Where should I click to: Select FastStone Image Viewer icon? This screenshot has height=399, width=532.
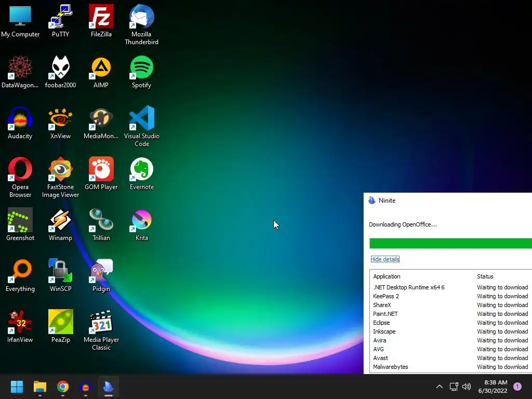(60, 178)
